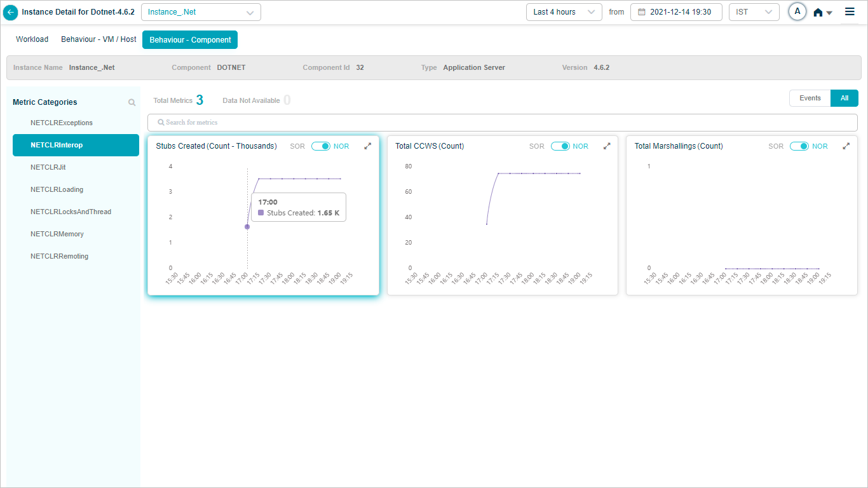
Task: Open the IST timezone dropdown
Action: [754, 12]
